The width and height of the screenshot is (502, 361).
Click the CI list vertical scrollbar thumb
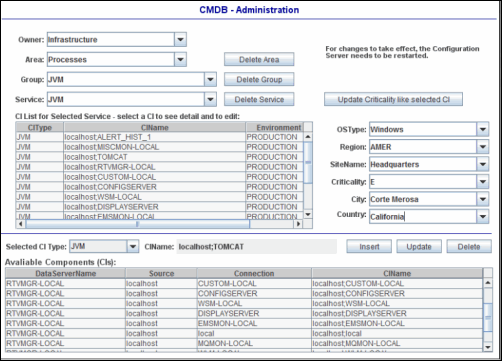[x=308, y=163]
